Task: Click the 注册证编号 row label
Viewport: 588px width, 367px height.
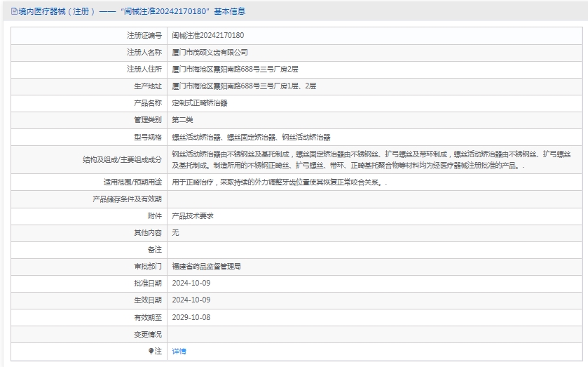Action: 144,35
